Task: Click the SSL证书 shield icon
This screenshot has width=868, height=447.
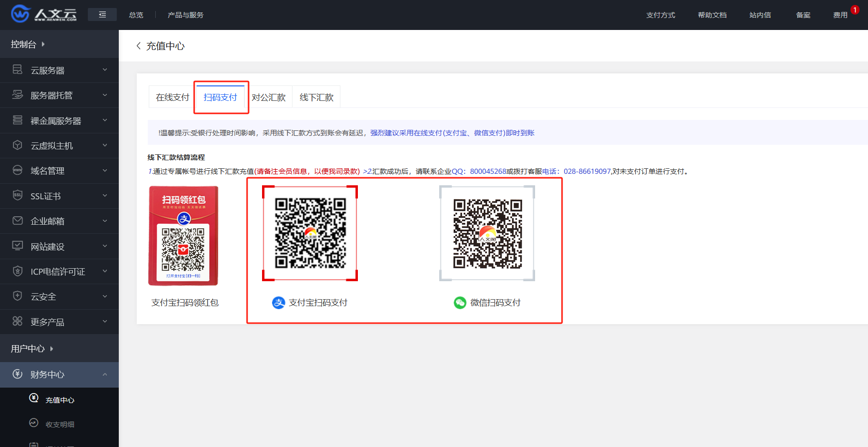Action: [17, 195]
